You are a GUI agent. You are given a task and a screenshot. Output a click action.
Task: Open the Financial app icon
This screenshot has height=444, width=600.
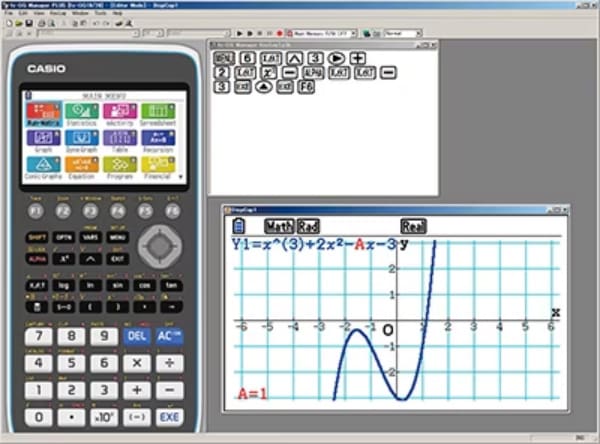click(x=158, y=168)
